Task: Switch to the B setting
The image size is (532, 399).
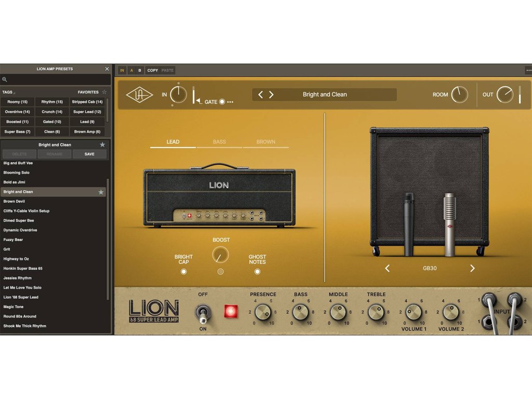Action: 140,70
